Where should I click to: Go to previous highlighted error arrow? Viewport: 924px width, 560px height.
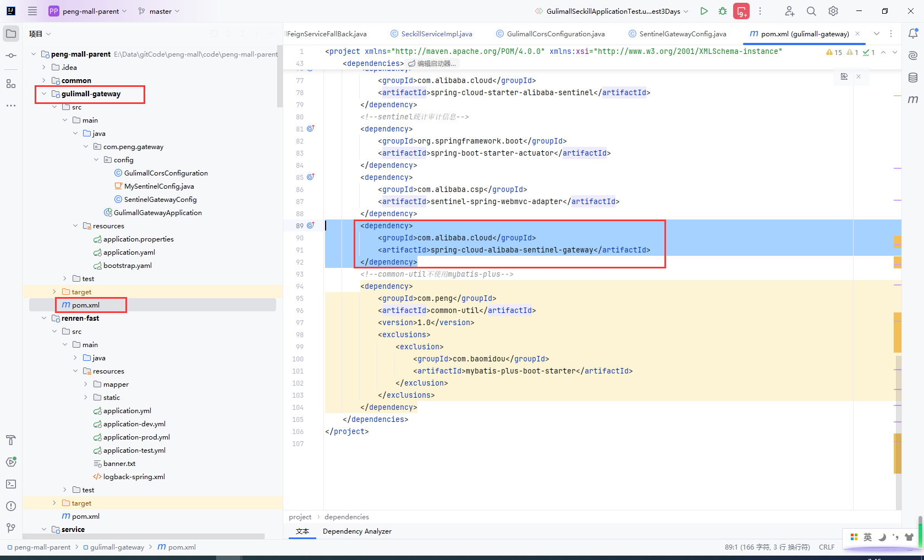coord(883,52)
